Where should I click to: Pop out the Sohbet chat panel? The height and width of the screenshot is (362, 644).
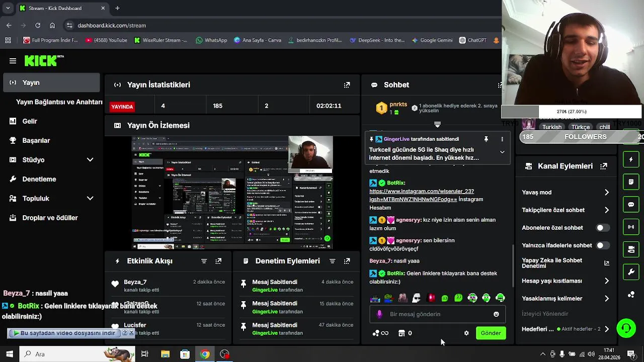(499, 85)
